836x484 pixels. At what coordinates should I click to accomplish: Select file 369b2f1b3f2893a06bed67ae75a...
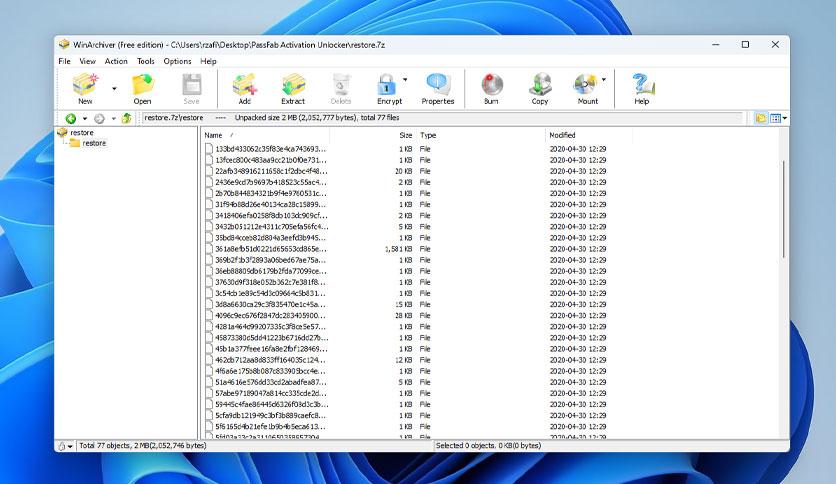270,260
